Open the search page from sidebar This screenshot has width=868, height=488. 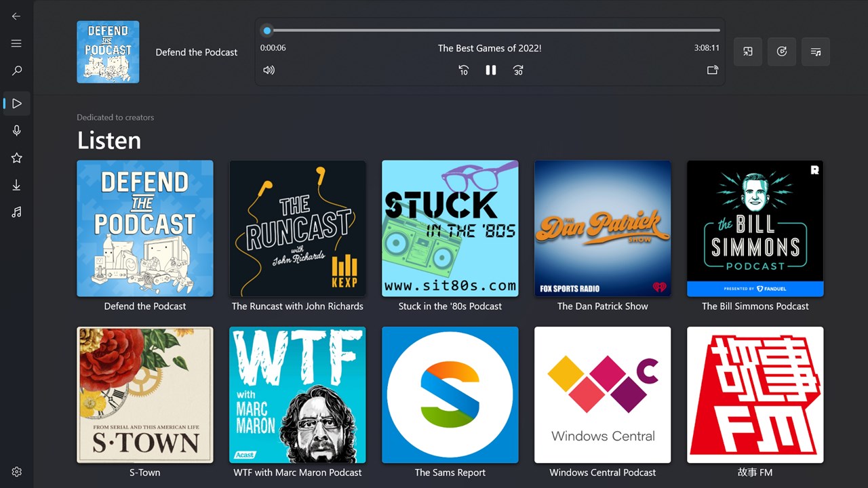tap(16, 70)
